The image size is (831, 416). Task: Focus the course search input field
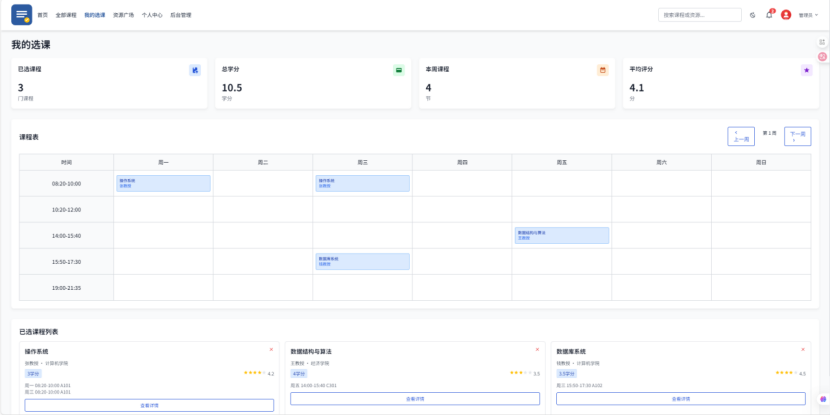coord(700,15)
